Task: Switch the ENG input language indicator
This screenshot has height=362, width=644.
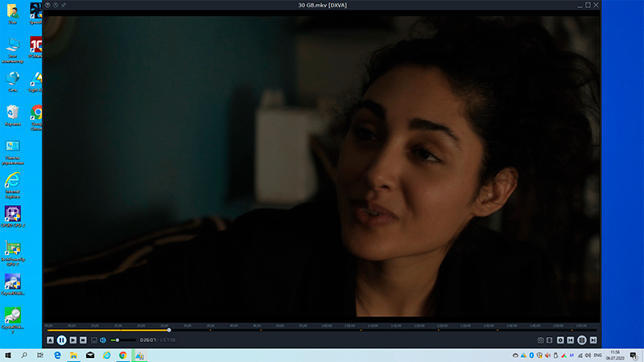Action: [x=598, y=355]
